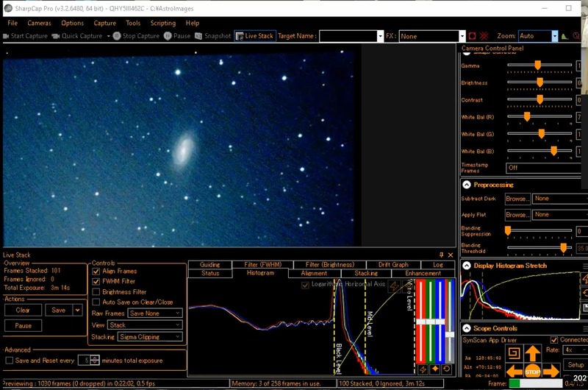Open the scope Rate dropdown showing 4x

(x=576, y=350)
